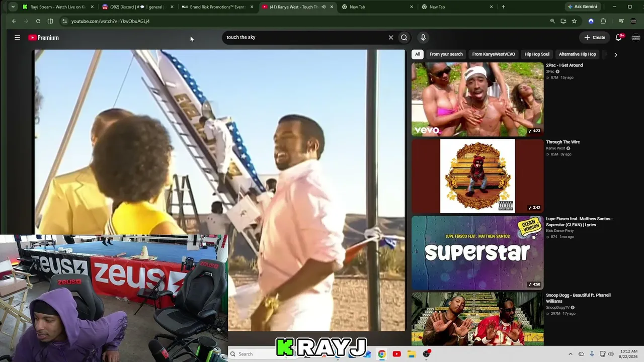This screenshot has width=644, height=362.
Task: Focus the YouTube search field
Action: pyautogui.click(x=305, y=37)
